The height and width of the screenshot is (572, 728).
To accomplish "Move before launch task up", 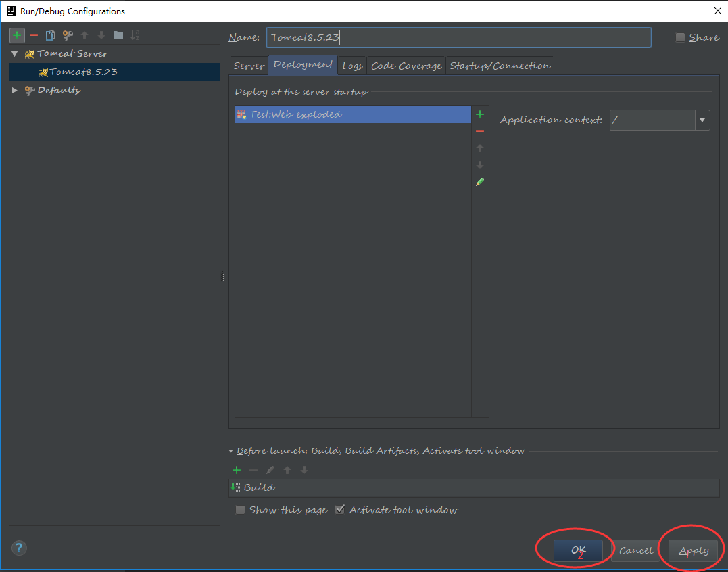I will click(287, 470).
